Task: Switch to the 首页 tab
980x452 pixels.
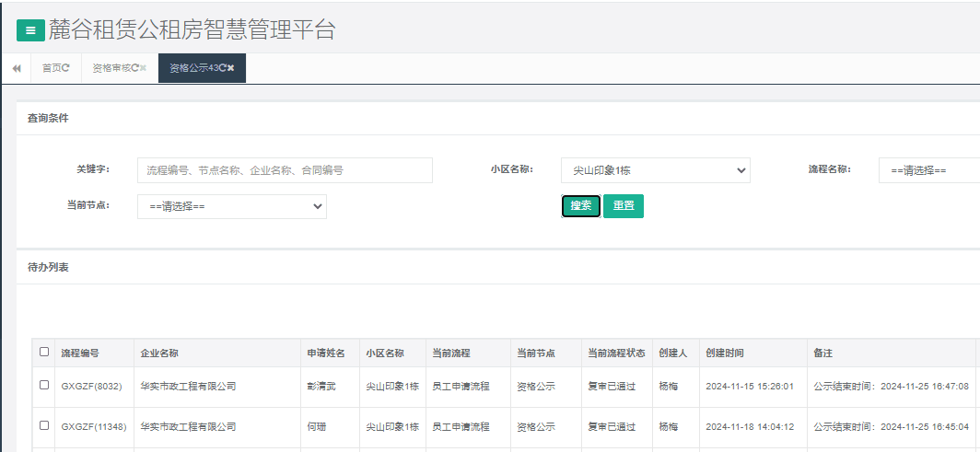Action: tap(52, 68)
